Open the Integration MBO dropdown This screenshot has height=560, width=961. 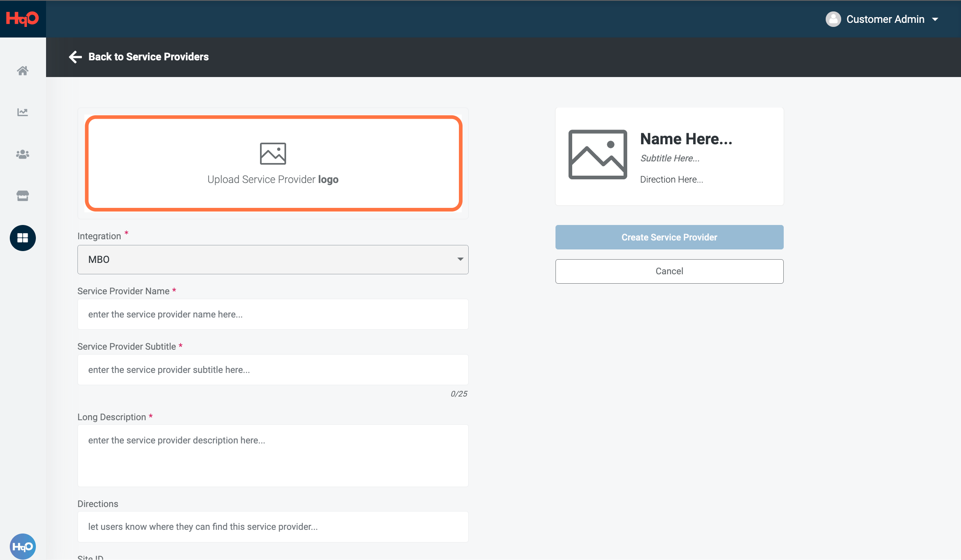click(273, 260)
